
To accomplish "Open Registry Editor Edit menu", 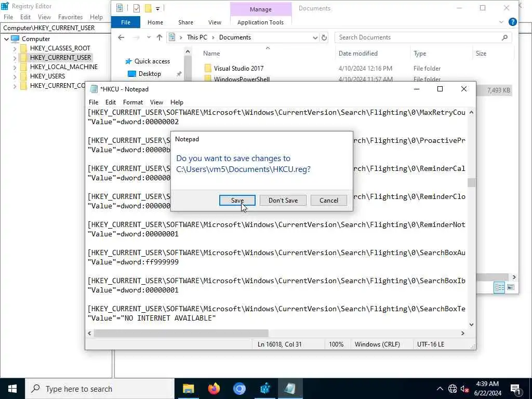I will [x=25, y=17].
